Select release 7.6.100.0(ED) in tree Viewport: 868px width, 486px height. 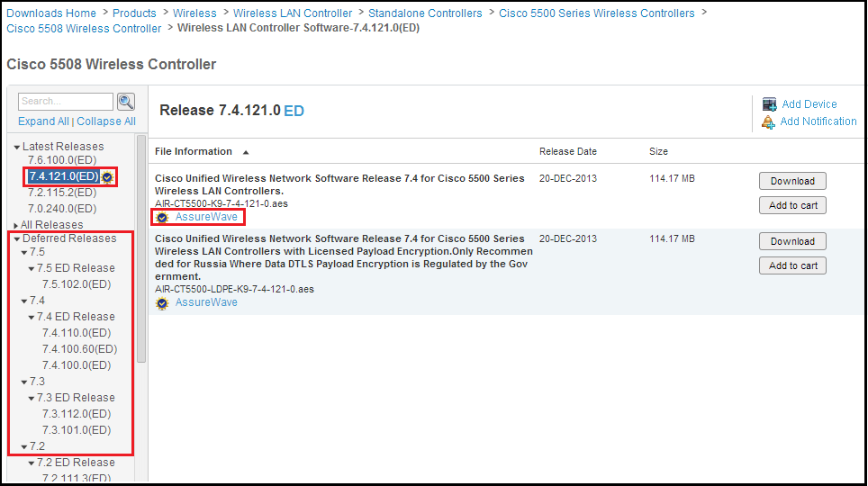(x=62, y=160)
